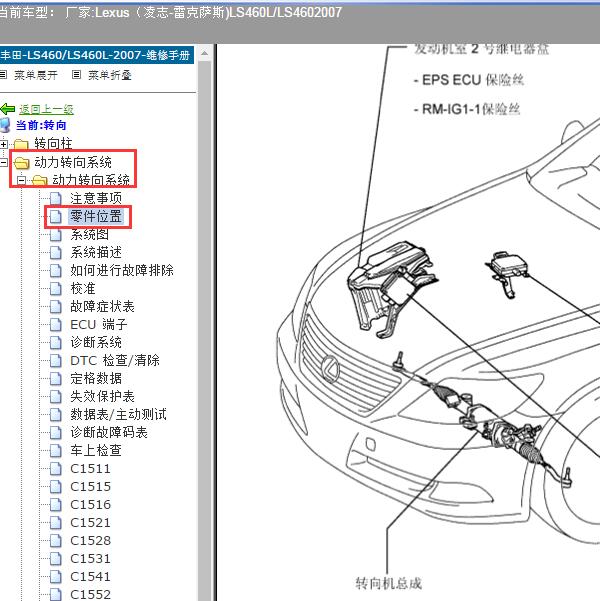
Task: Open the DTC 检查/清除 page
Action: click(x=115, y=360)
